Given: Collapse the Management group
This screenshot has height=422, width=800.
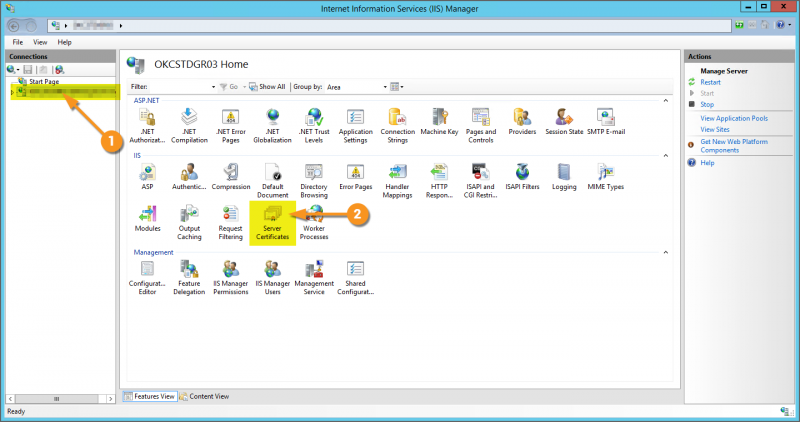Looking at the screenshot, I should tap(665, 253).
